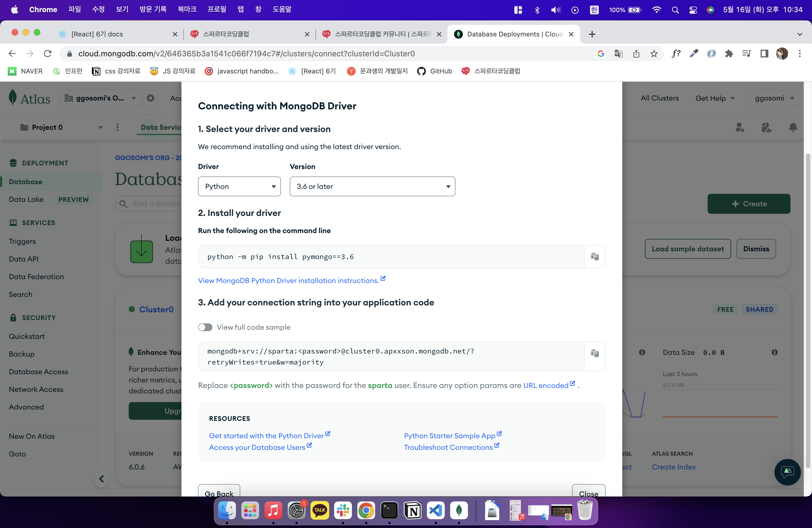Open organization settings gear icon
The width and height of the screenshot is (812, 528).
click(x=151, y=98)
